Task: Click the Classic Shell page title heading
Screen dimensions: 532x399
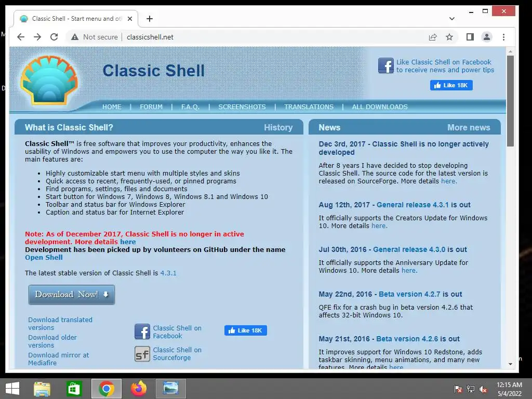Action: 153,71
